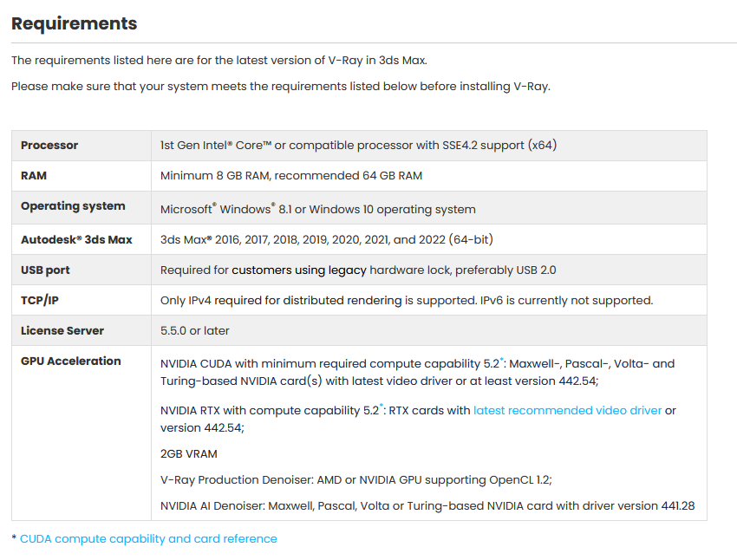Click the GPU Acceleration row label
This screenshot has height=560, width=737.
click(x=71, y=361)
